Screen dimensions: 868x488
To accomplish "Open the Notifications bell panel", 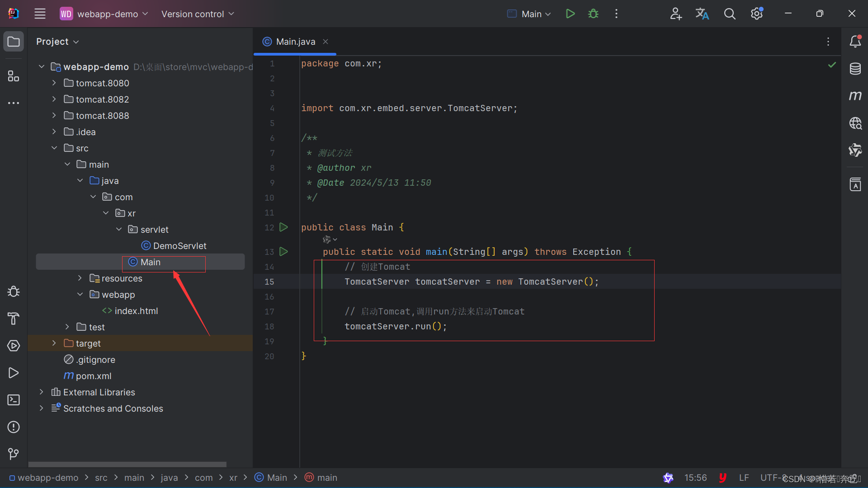I will tap(855, 42).
